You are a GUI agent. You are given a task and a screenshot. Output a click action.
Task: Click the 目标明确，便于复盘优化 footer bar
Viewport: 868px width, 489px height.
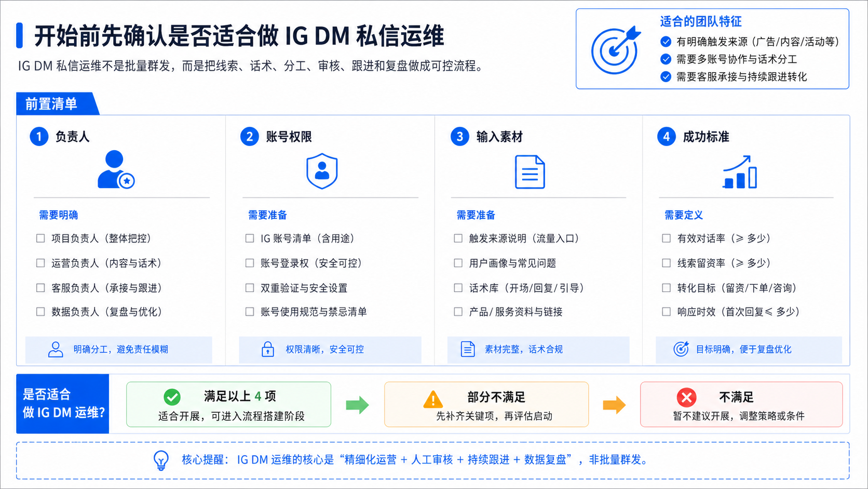(x=749, y=350)
